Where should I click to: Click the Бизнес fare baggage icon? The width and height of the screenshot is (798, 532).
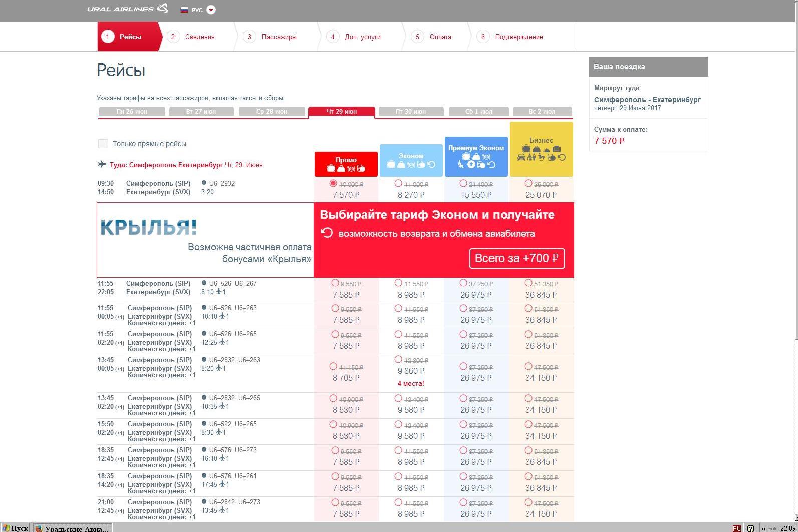click(x=526, y=148)
